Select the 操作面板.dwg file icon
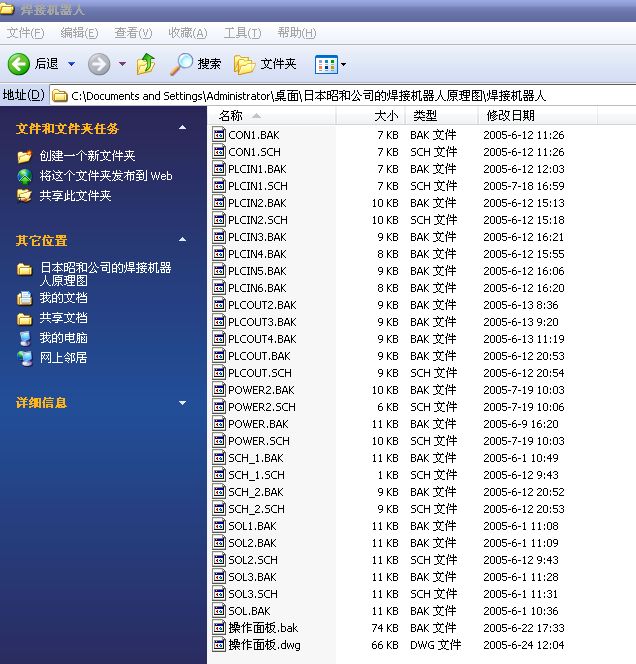636x664 pixels. click(219, 645)
